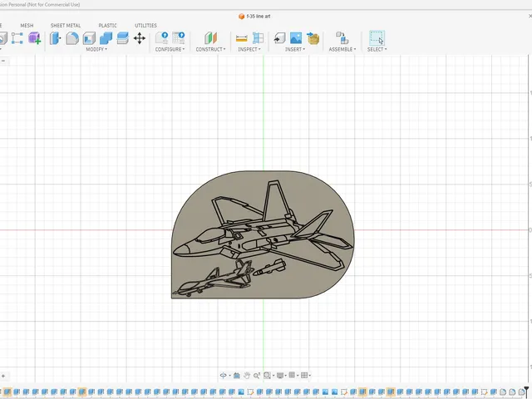Open the PLASTIC tab
532x399 pixels.
click(x=107, y=26)
